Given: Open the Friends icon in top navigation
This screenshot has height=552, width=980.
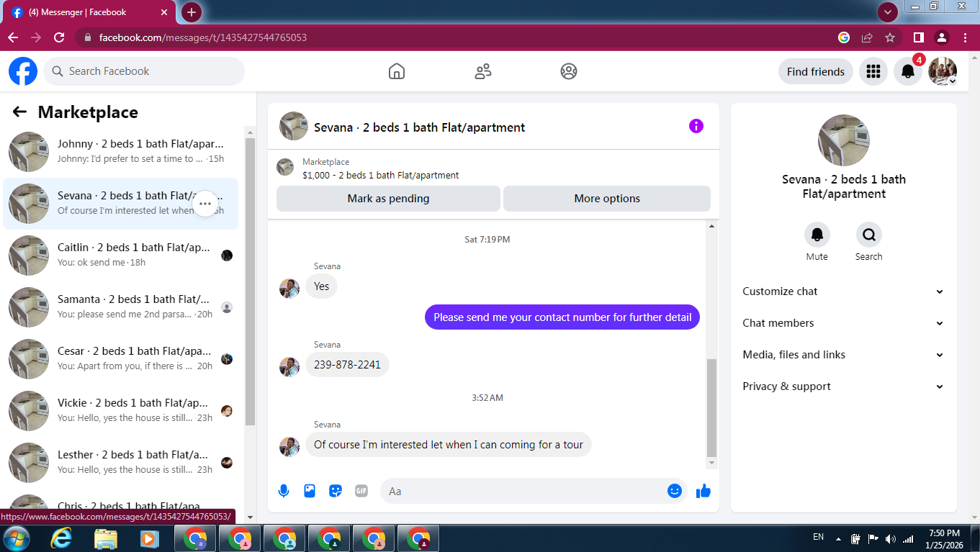Looking at the screenshot, I should (482, 71).
